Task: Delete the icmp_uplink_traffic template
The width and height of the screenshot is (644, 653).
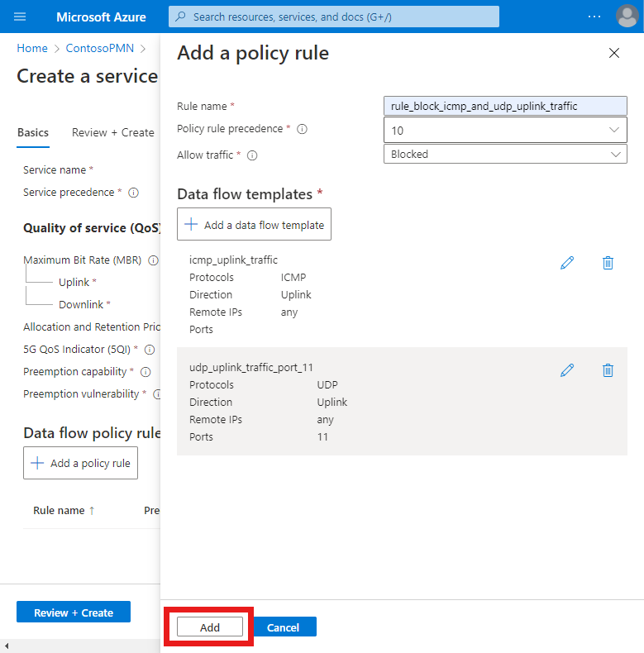Action: pyautogui.click(x=608, y=263)
